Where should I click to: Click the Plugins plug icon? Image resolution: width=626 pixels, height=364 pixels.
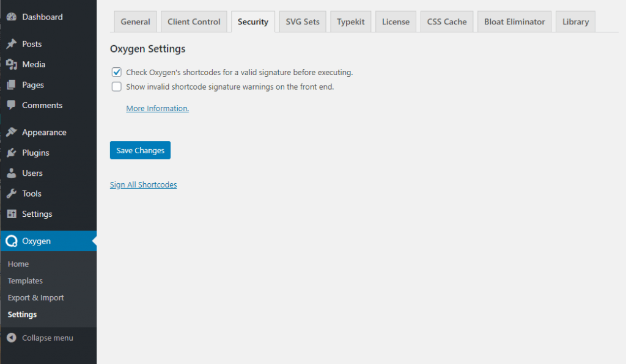(x=11, y=153)
